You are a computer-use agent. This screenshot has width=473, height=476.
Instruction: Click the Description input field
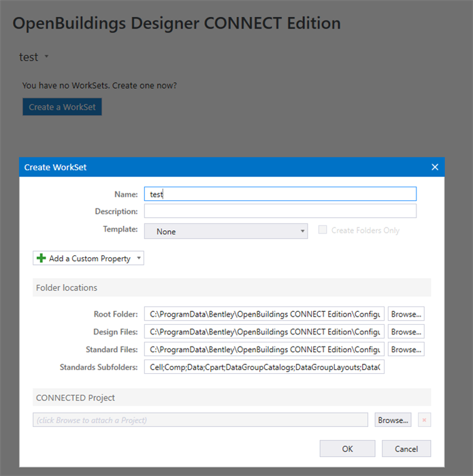coord(280,210)
